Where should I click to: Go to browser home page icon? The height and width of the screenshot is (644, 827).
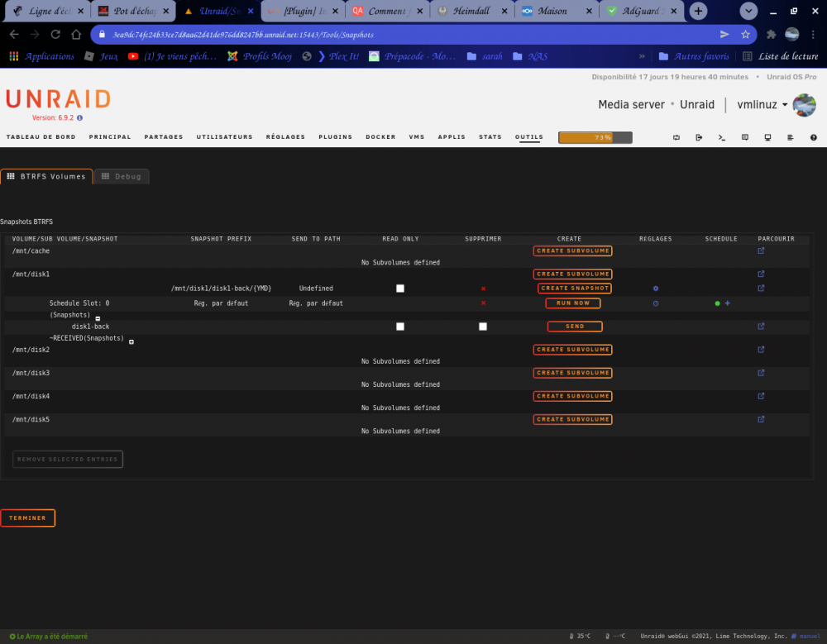(76, 34)
